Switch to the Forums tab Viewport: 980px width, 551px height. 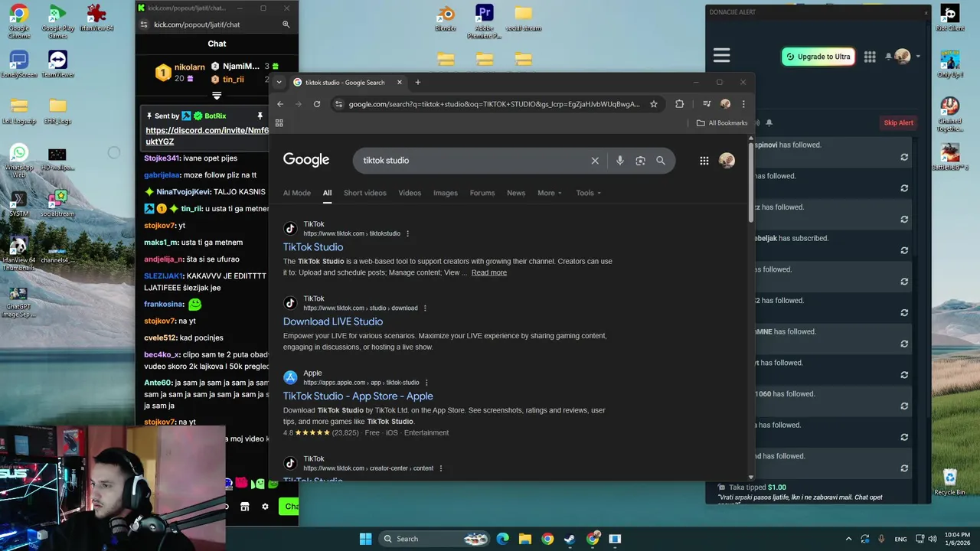pos(482,193)
